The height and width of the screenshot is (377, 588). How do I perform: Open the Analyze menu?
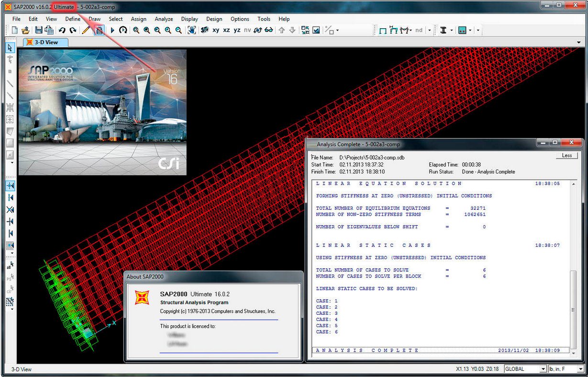point(164,19)
